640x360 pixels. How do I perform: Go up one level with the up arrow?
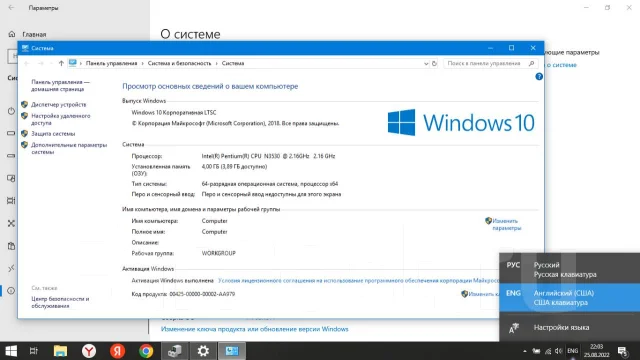pyautogui.click(x=61, y=63)
